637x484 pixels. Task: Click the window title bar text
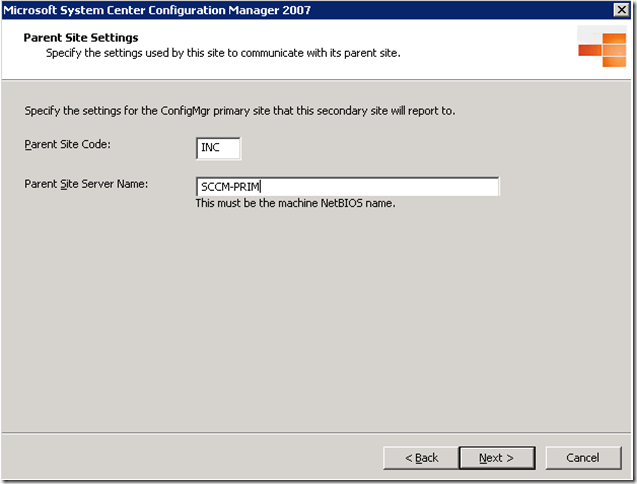[157, 10]
